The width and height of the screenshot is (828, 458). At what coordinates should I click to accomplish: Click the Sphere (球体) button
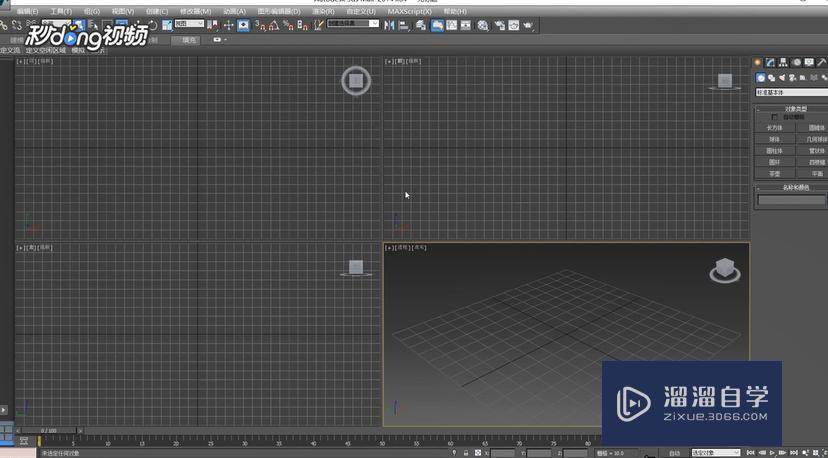(775, 139)
